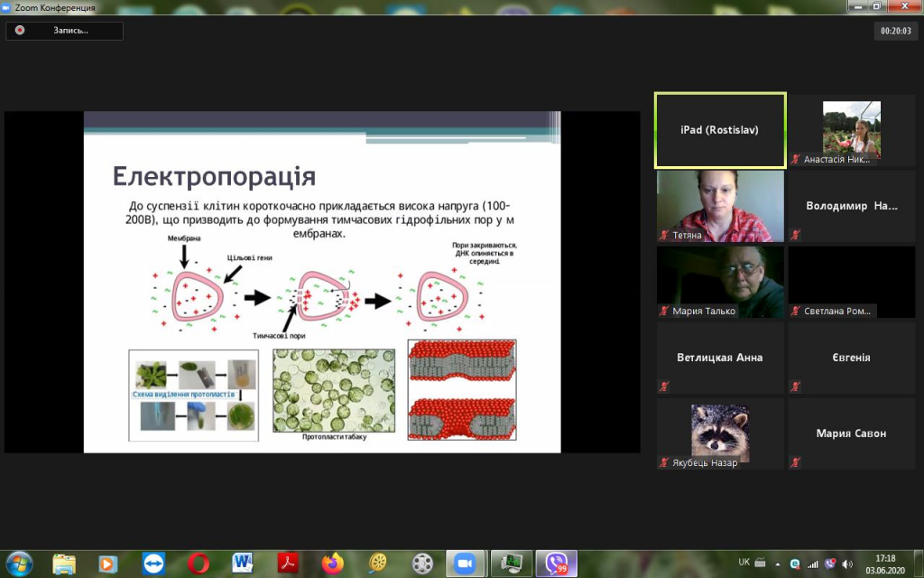This screenshot has height=578, width=924.
Task: Click the UK input language indicator
Action: pos(744,562)
